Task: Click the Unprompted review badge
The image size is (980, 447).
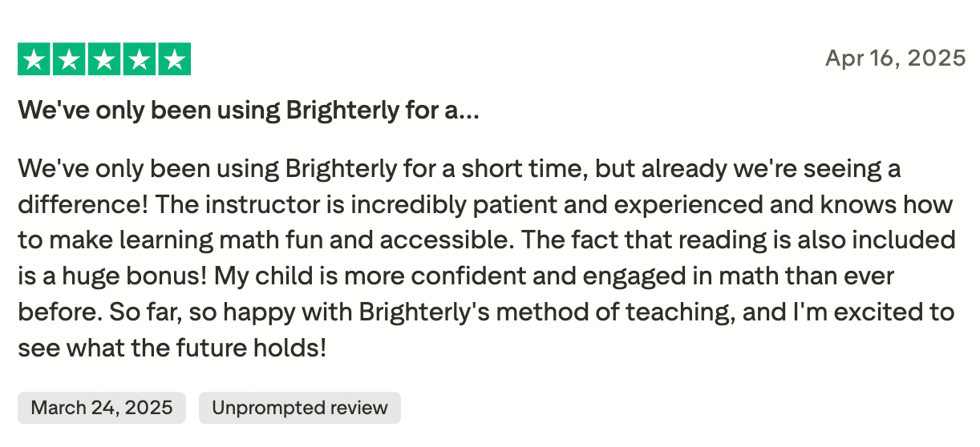Action: click(299, 408)
